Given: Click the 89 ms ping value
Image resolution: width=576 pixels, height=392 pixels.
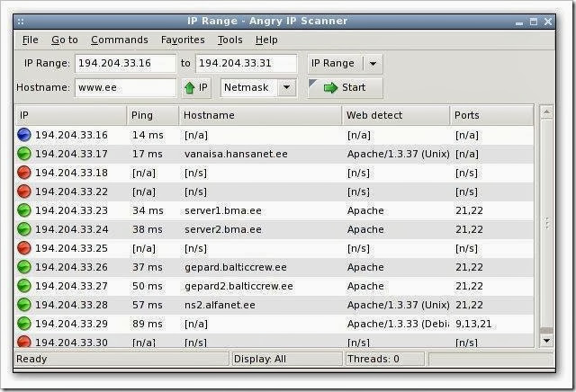Looking at the screenshot, I should pyautogui.click(x=148, y=324).
